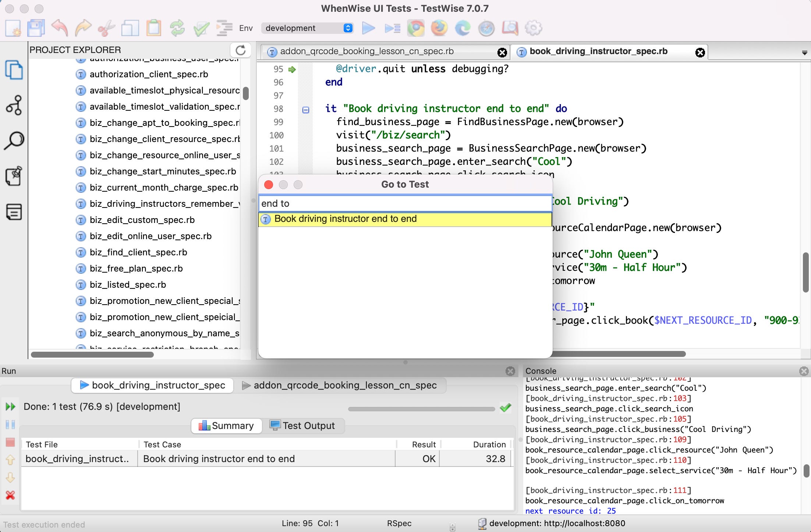Open authorization_client_spec.rb in explorer

click(x=149, y=74)
